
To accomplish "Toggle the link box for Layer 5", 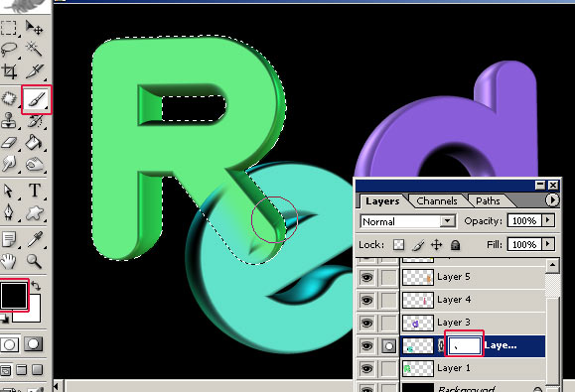I will click(388, 277).
